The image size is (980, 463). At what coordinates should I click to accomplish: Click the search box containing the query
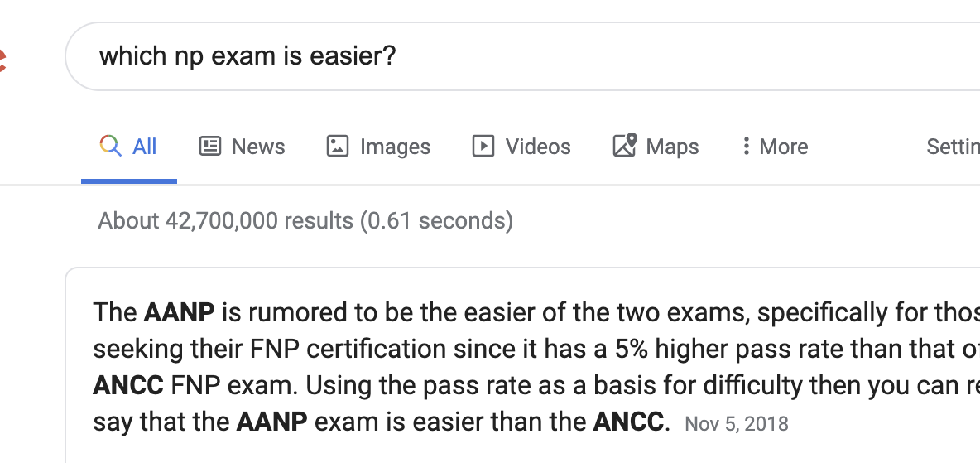(x=522, y=56)
